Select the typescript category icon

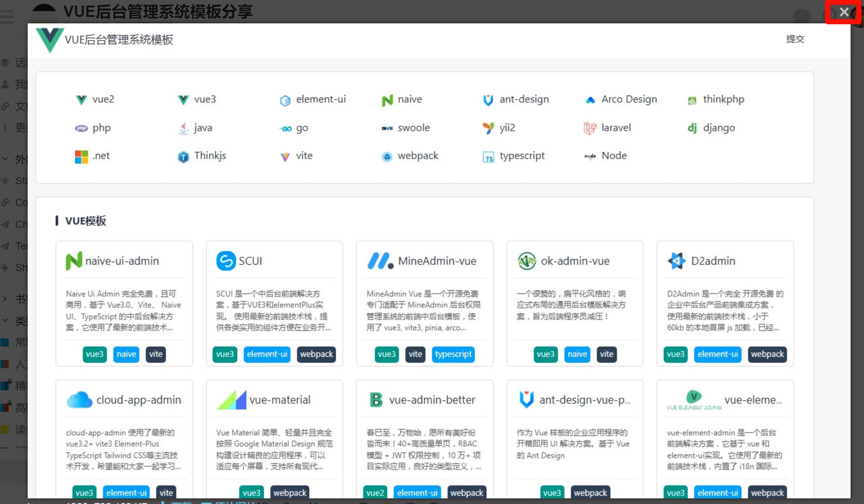488,157
